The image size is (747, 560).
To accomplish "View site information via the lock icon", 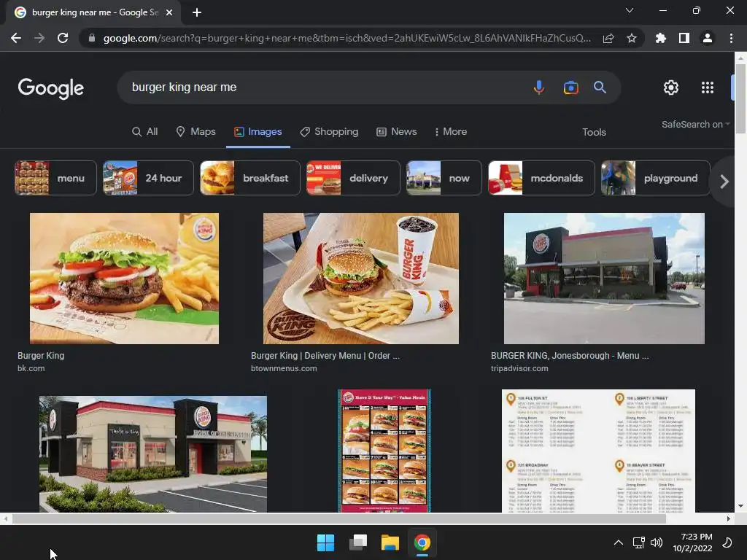I will (92, 38).
